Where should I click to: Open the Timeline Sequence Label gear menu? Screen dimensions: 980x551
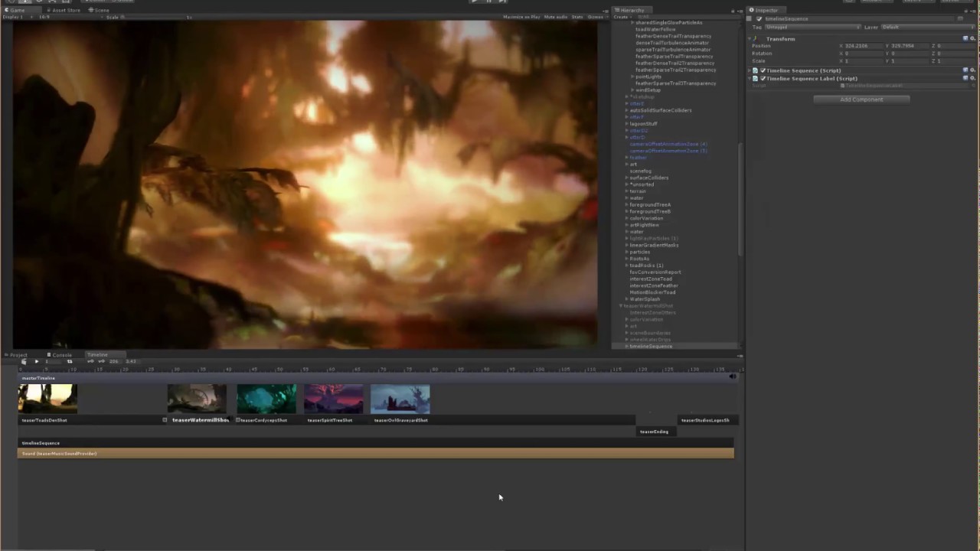coord(972,79)
